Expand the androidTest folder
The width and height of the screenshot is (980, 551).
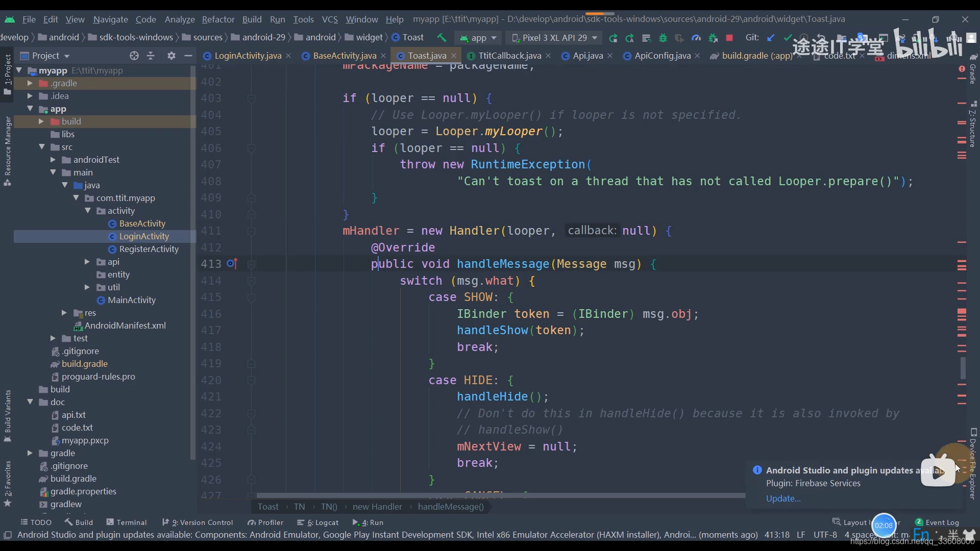53,160
